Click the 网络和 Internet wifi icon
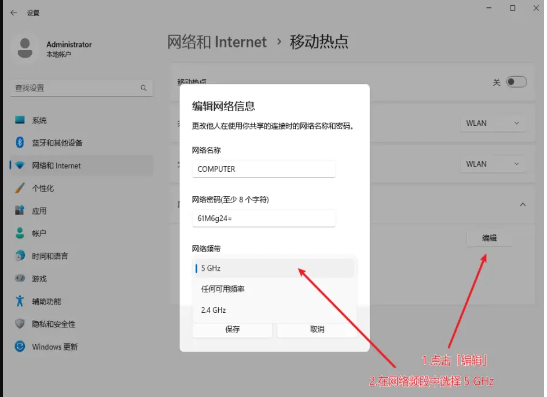The image size is (547, 397). point(20,165)
